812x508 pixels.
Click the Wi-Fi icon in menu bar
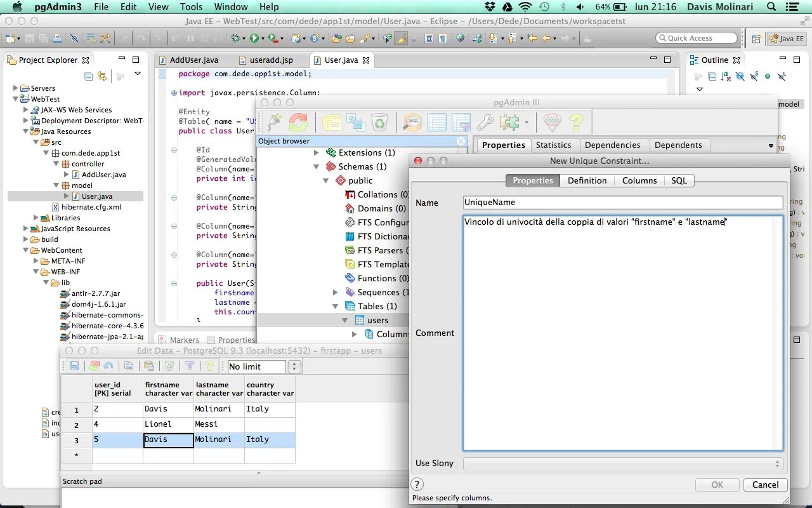[525, 7]
